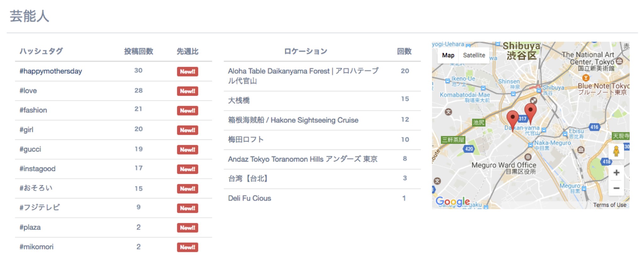Click the Blue Note Tokyo marker icon
The image size is (644, 266).
585,78
